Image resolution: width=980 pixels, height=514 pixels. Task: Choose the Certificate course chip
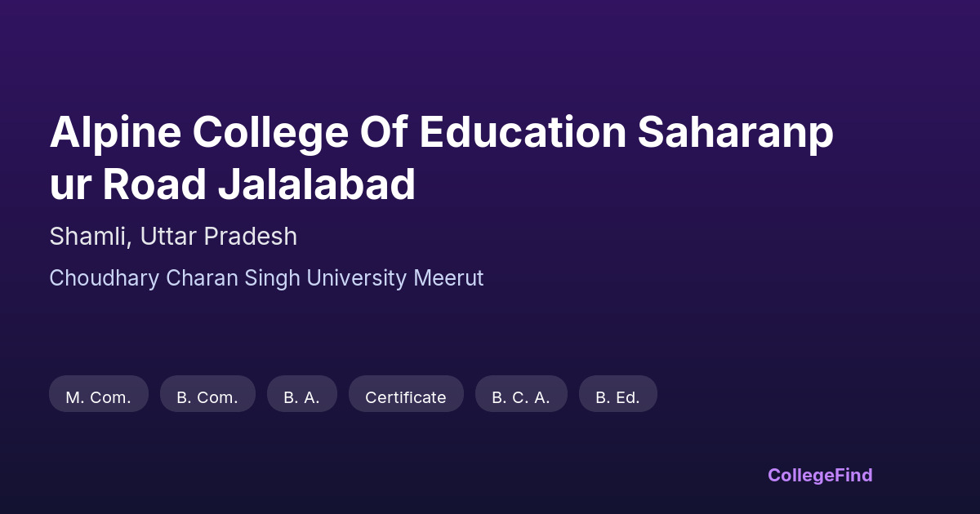point(405,397)
